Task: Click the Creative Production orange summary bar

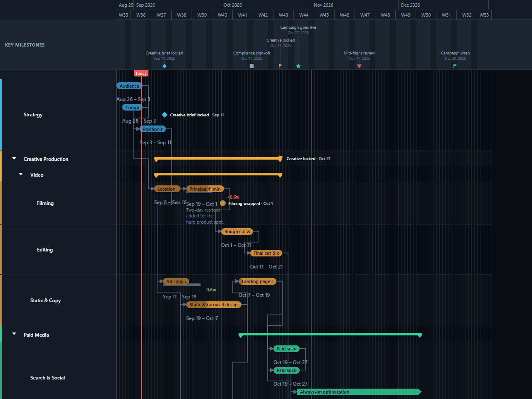Action: [218, 158]
